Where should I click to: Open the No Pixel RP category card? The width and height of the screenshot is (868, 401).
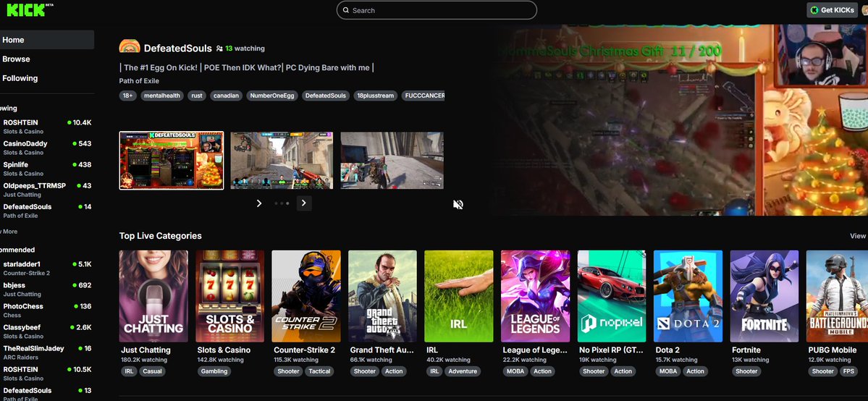tap(612, 296)
